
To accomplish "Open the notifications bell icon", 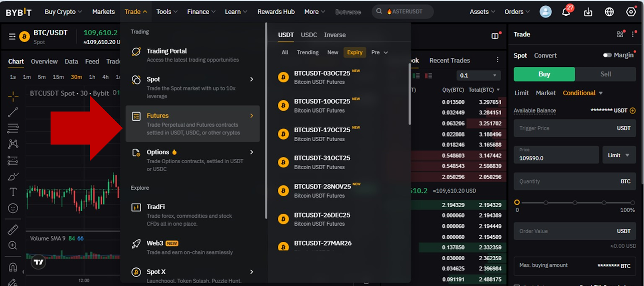I will click(x=566, y=12).
